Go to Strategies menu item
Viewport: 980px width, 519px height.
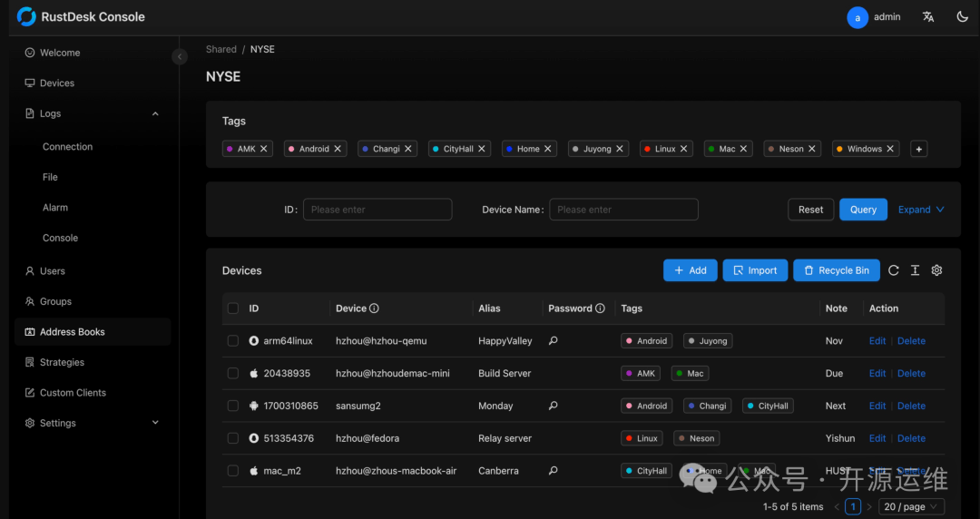pyautogui.click(x=62, y=362)
